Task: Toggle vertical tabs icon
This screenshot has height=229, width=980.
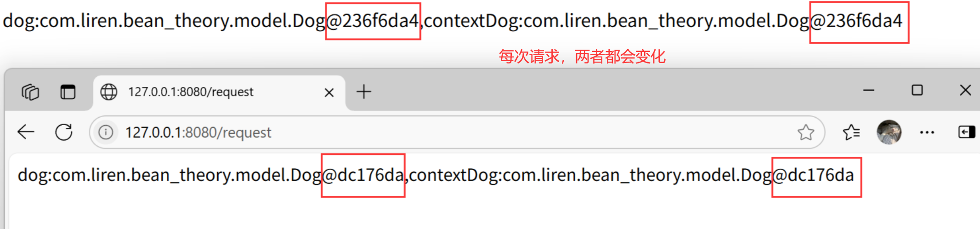Action: click(x=68, y=92)
